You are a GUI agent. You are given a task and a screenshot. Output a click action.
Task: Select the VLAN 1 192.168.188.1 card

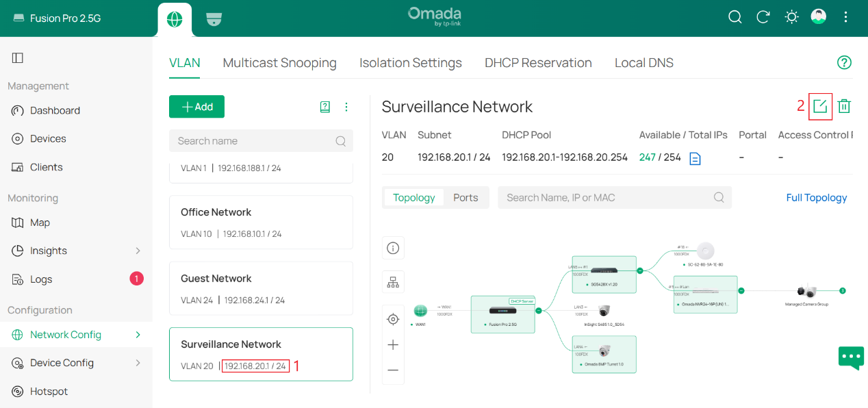[x=261, y=171]
